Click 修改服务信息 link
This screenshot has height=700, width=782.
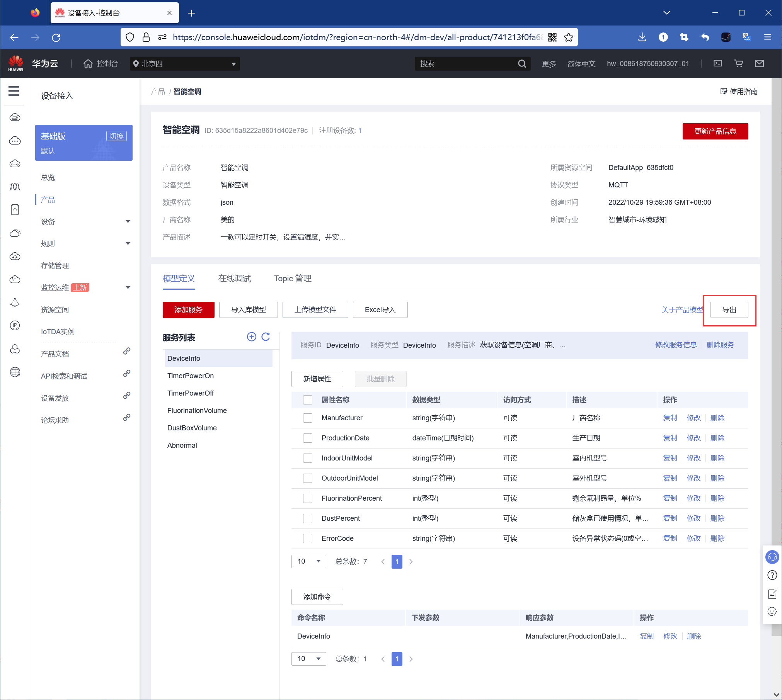point(676,345)
